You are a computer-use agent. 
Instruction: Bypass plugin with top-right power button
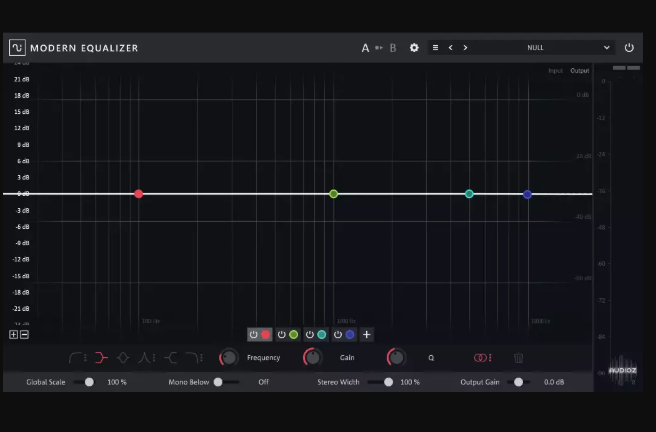629,48
